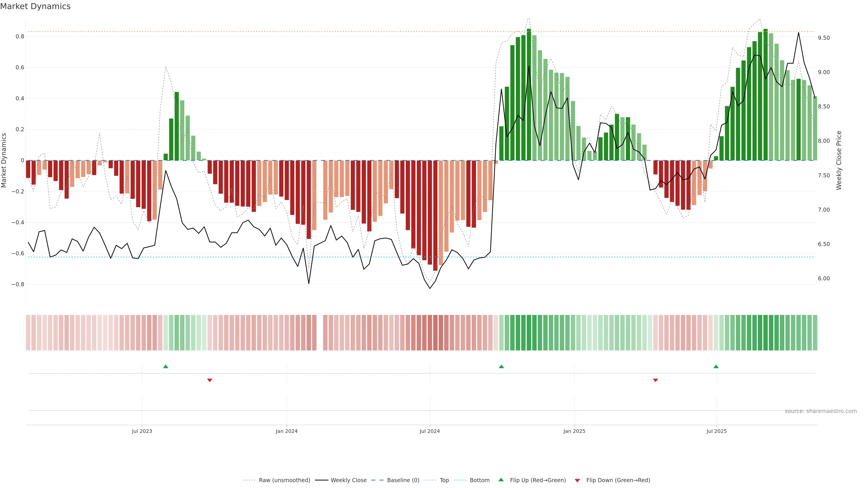Click green flip-up triangle marker at Jul 2025
This screenshot has width=868, height=488.
[x=716, y=366]
